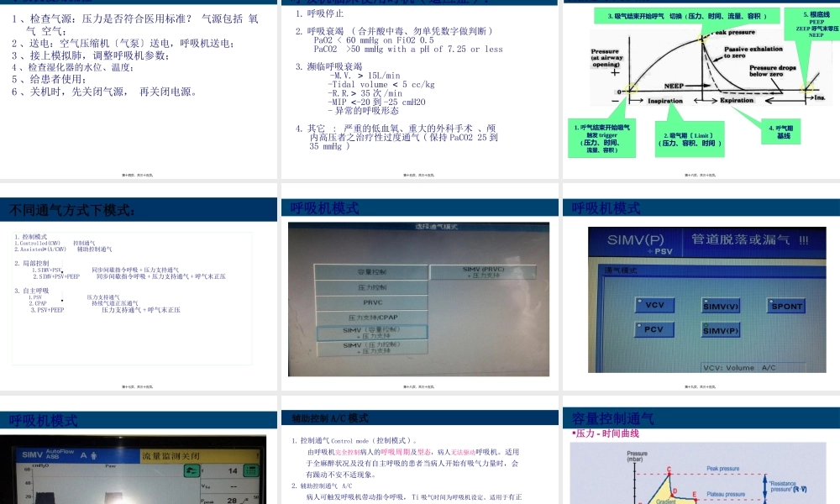Click the green 触发 trigger callout label

coord(601,139)
